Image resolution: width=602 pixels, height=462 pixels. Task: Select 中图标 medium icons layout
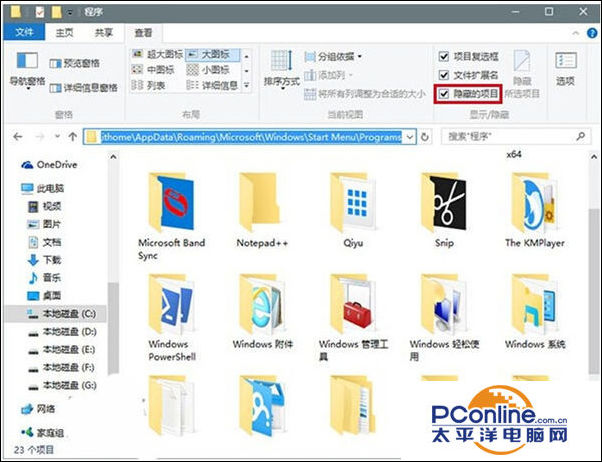coord(153,70)
